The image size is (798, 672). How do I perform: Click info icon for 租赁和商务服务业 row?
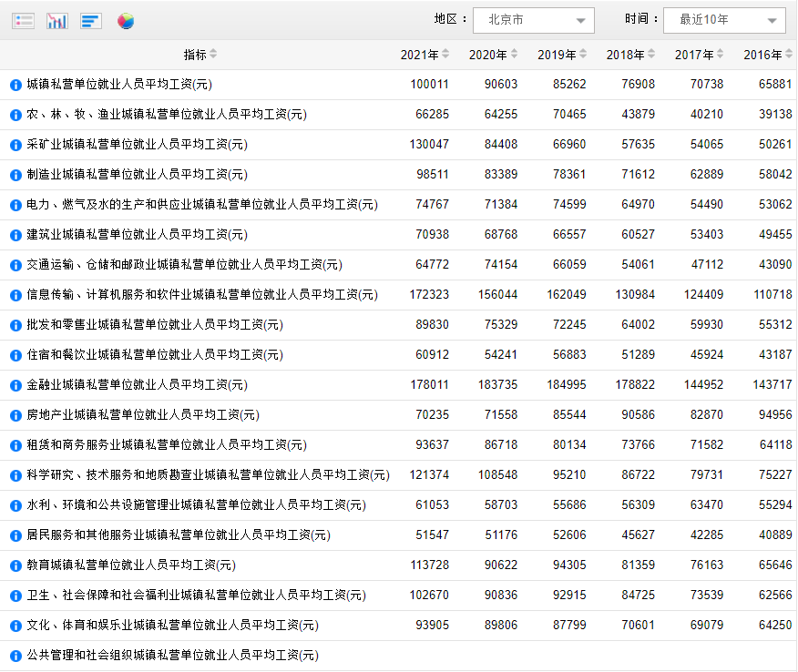click(15, 445)
